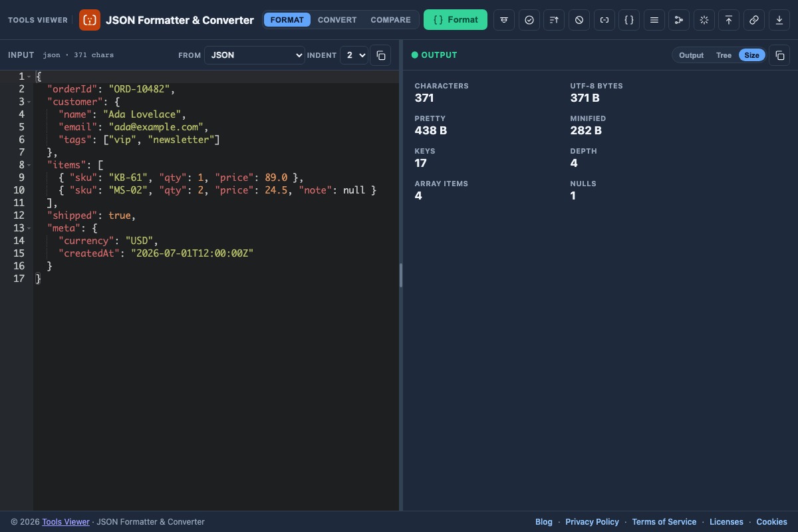This screenshot has width=798, height=532.
Task: Open the Licenses footer link
Action: [x=726, y=522]
